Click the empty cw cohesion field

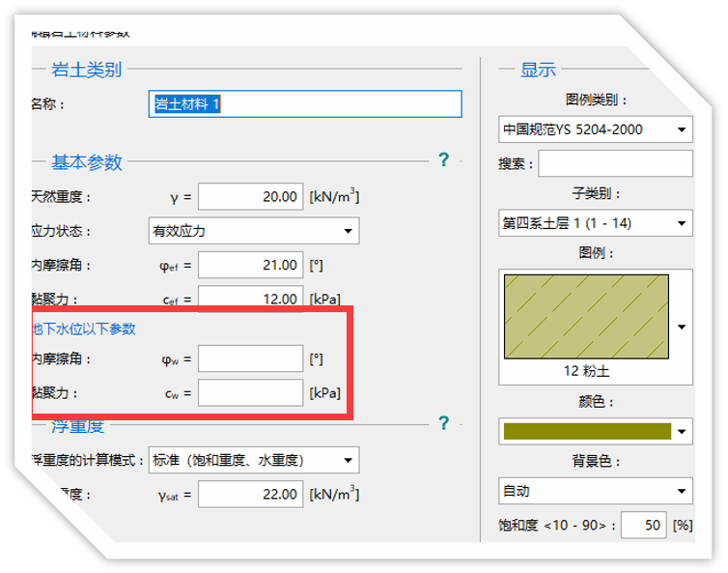(x=250, y=393)
